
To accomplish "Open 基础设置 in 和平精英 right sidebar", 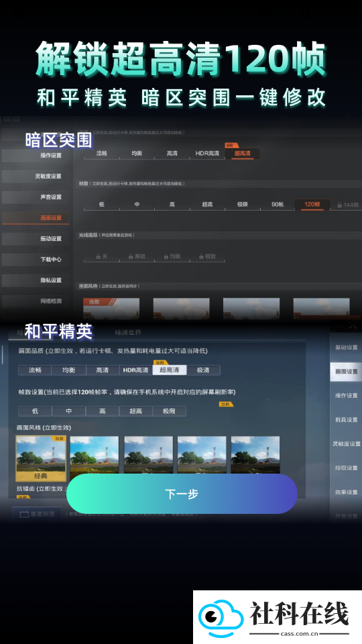I will (346, 347).
